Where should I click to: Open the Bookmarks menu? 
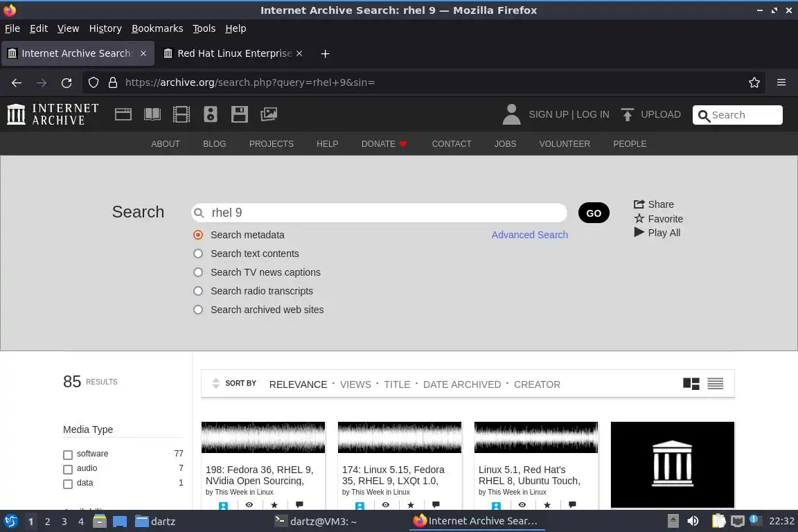point(157,28)
